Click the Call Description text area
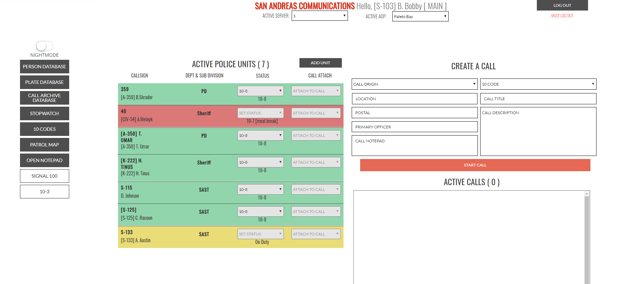 tap(538, 131)
